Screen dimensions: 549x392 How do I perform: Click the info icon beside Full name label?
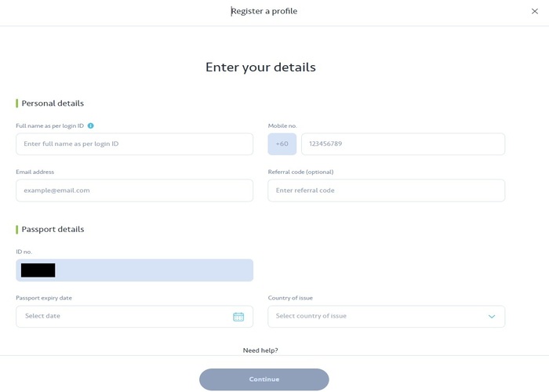(x=91, y=125)
